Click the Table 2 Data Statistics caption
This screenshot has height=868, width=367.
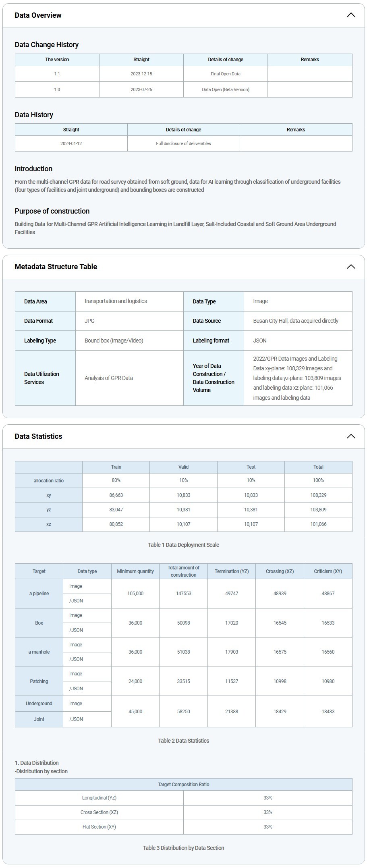(184, 741)
